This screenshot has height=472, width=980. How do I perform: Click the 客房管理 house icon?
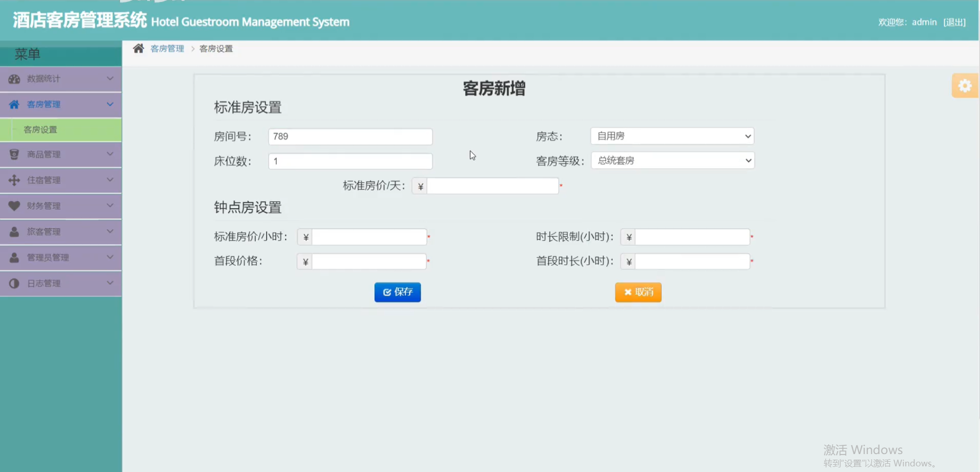(x=14, y=105)
